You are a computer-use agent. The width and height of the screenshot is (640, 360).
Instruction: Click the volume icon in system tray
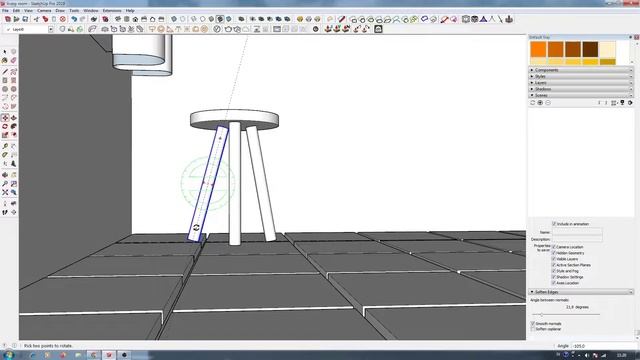pos(587,356)
